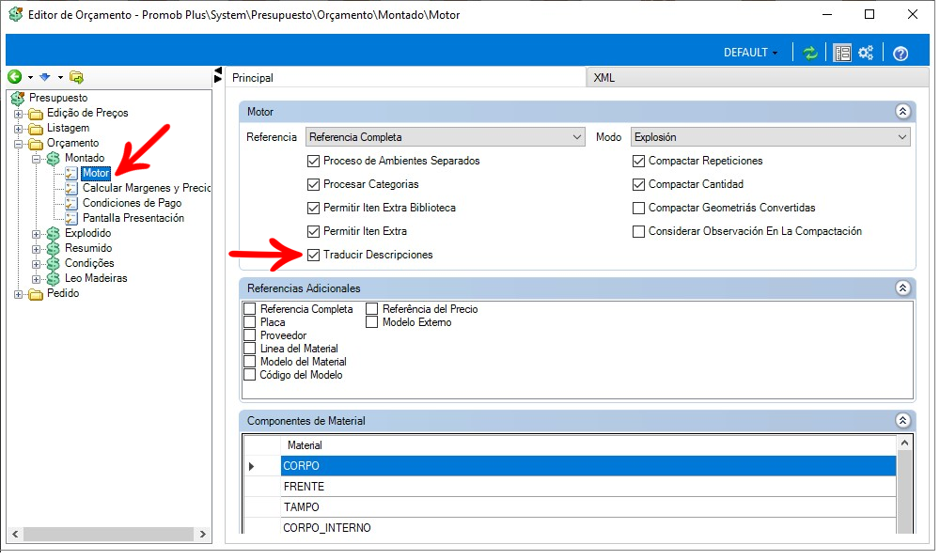Uncheck Permitir Iten Extra Biblioteca
The width and height of the screenshot is (940, 560).
[x=313, y=208]
